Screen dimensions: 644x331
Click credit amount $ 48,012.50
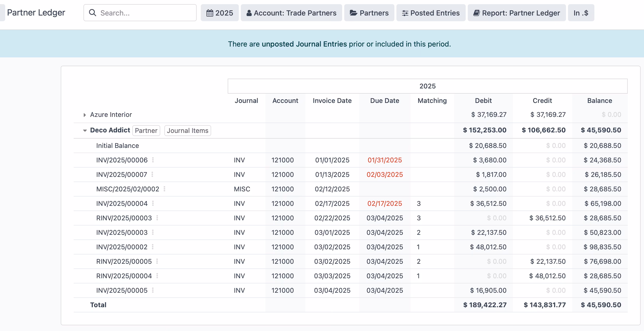(547, 276)
